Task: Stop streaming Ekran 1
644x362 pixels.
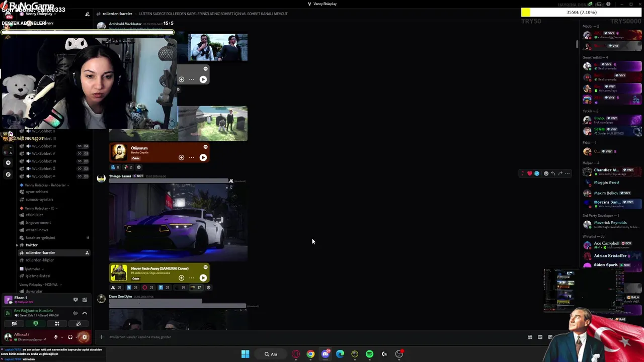Action: 75,300
